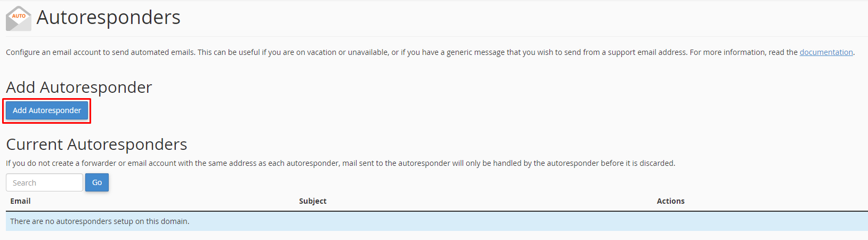Click the Autoresponders page title
Image resolution: width=868 pixels, height=240 pixels.
109,18
